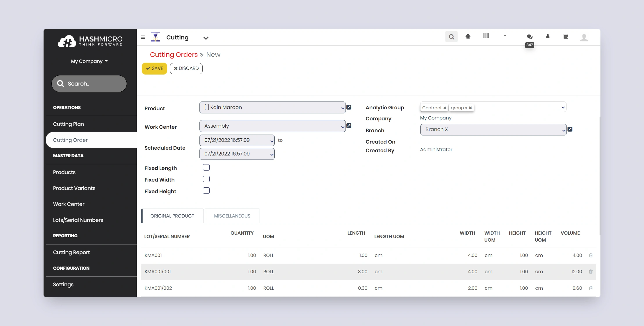Switch to the Miscellaneous tab
Image resolution: width=644 pixels, height=326 pixels.
coord(232,216)
